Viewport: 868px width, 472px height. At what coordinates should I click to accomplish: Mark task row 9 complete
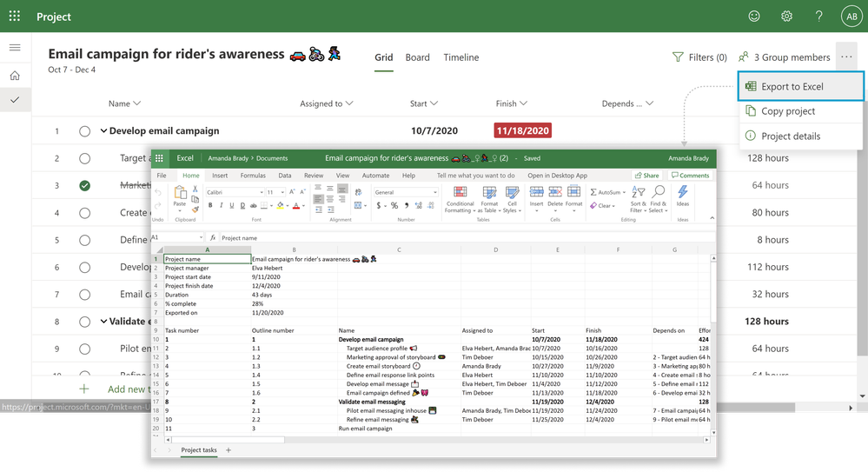(84, 349)
